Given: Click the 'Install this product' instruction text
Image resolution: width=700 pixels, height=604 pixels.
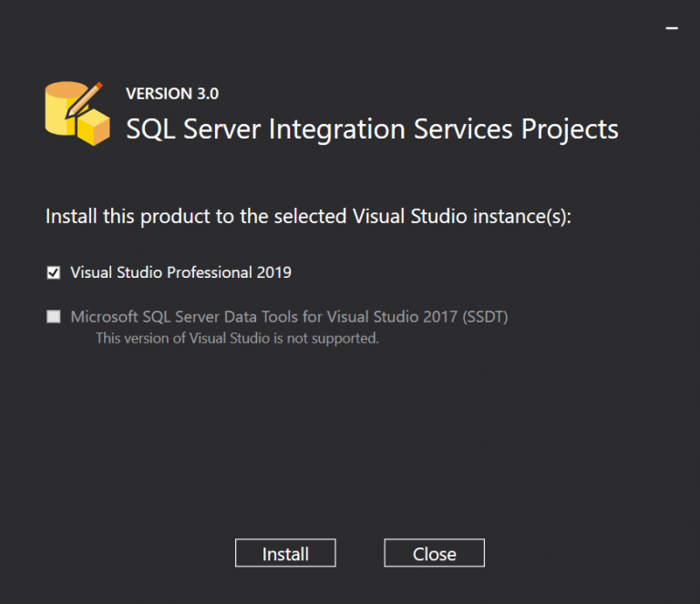Looking at the screenshot, I should [308, 216].
